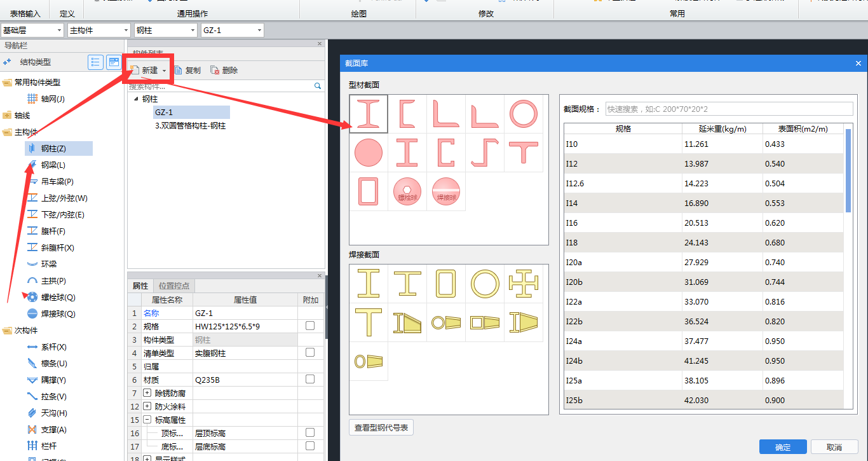868x461 pixels.
Task: Choose the pink lipped C-channel section
Action: click(445, 153)
